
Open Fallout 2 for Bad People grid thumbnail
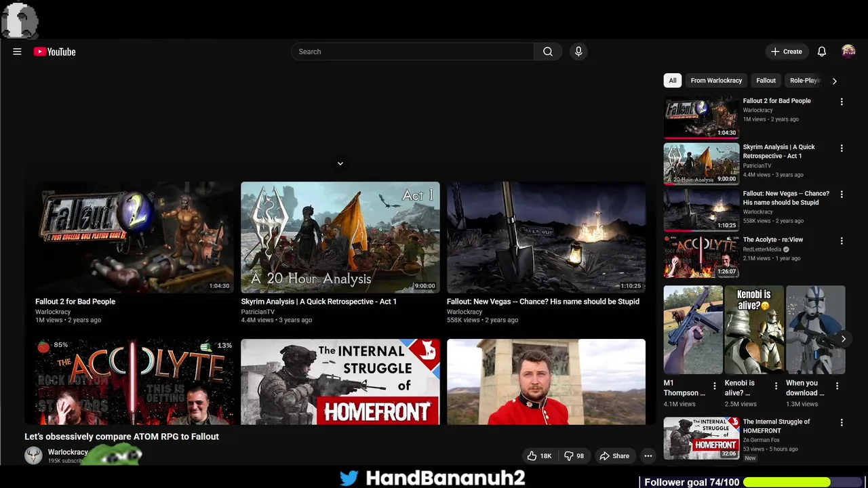[x=134, y=237]
